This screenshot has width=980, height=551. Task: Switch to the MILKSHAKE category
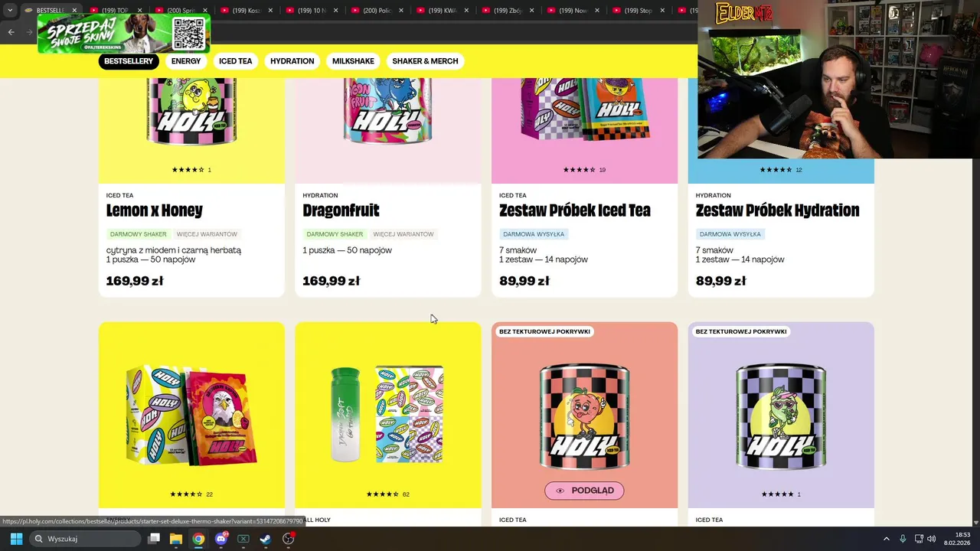coord(353,61)
